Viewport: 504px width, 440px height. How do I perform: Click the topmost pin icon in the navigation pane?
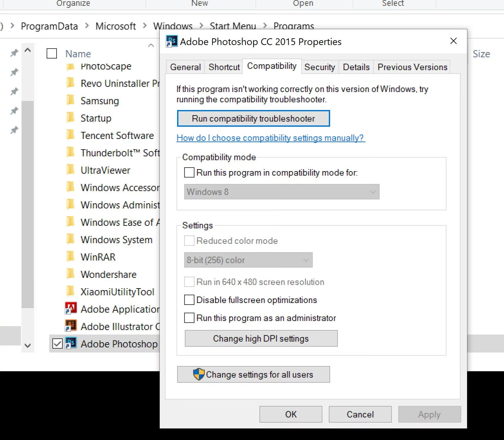pyautogui.click(x=14, y=53)
